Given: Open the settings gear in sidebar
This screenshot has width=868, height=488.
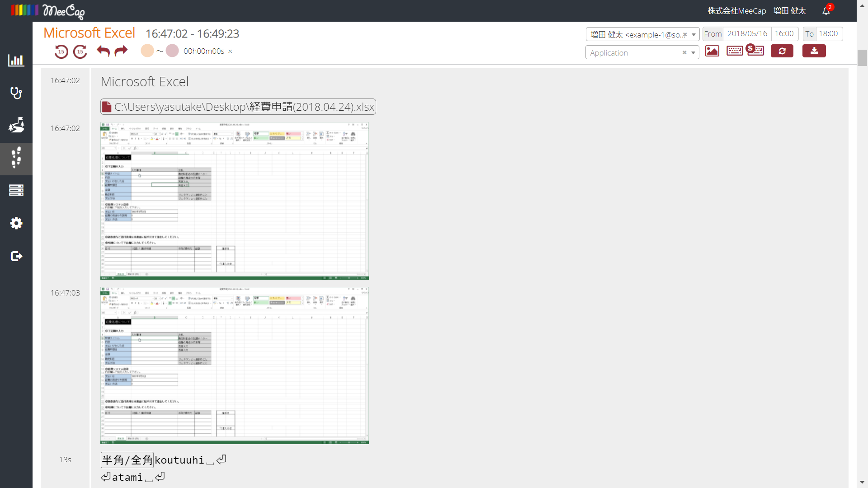Looking at the screenshot, I should click(x=16, y=223).
